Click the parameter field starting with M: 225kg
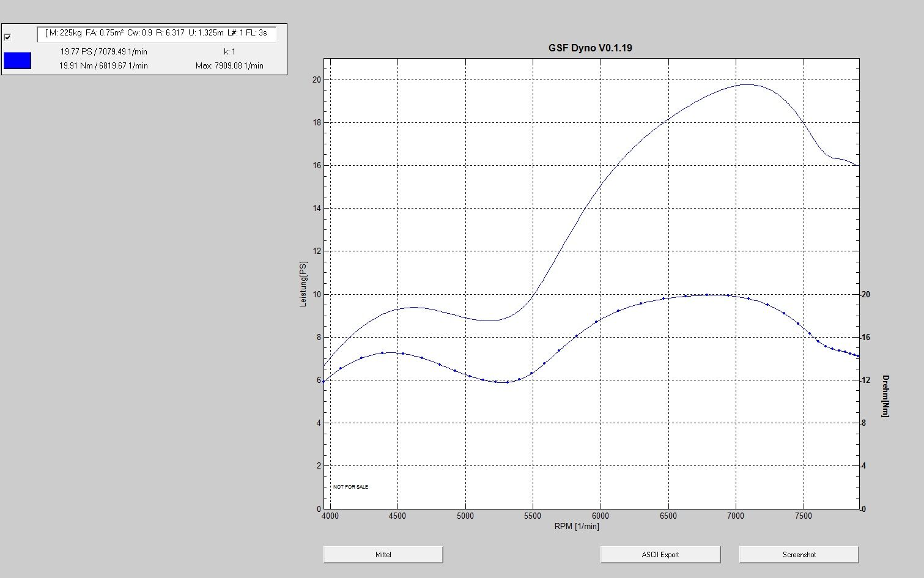 coord(157,33)
